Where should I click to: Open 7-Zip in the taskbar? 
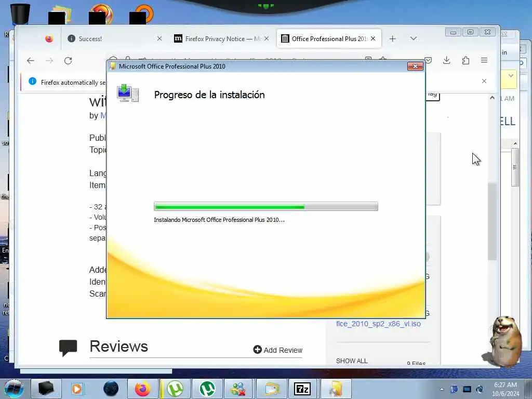point(303,389)
